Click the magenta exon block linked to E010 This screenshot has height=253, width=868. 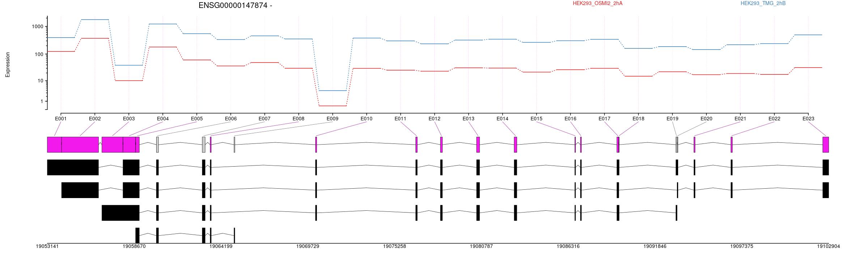click(x=316, y=145)
